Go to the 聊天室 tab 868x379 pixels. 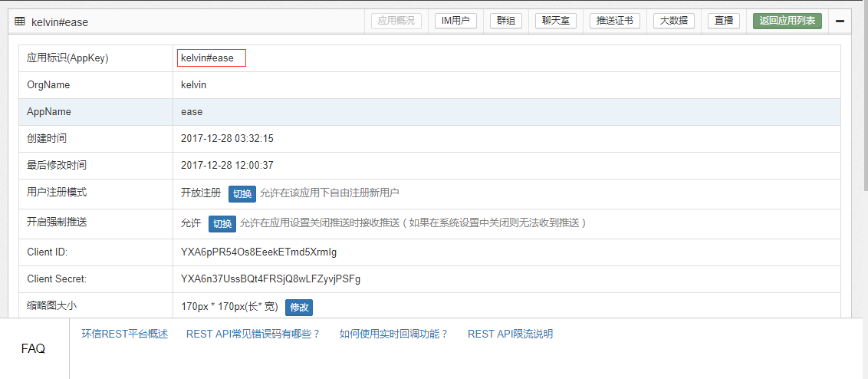pyautogui.click(x=556, y=21)
